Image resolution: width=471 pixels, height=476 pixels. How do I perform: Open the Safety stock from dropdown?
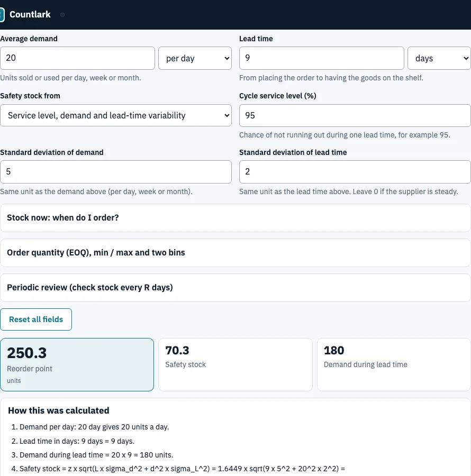pyautogui.click(x=116, y=115)
